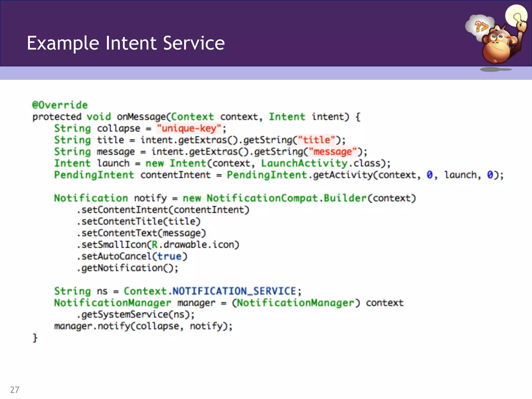Click the lightbulb held by mascot

coord(516,15)
